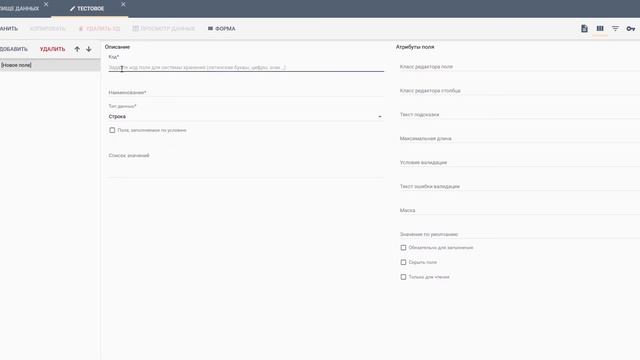
Task: Focus the Класс редактора поля field
Action: pyautogui.click(x=520, y=67)
